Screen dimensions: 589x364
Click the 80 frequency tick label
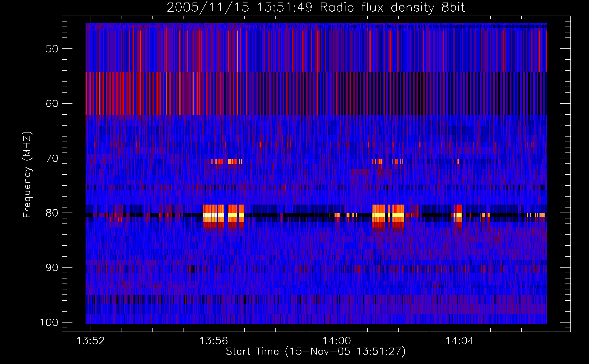[x=52, y=213]
